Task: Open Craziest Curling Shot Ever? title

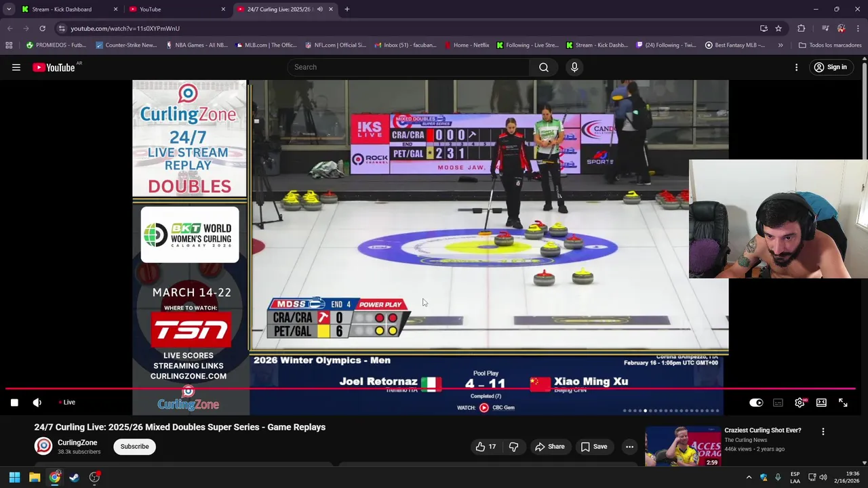Action: click(762, 430)
